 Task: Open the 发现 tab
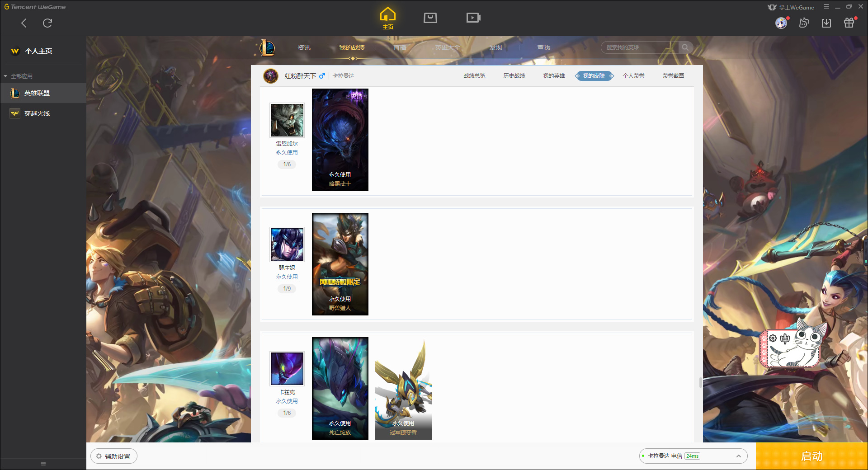point(495,47)
